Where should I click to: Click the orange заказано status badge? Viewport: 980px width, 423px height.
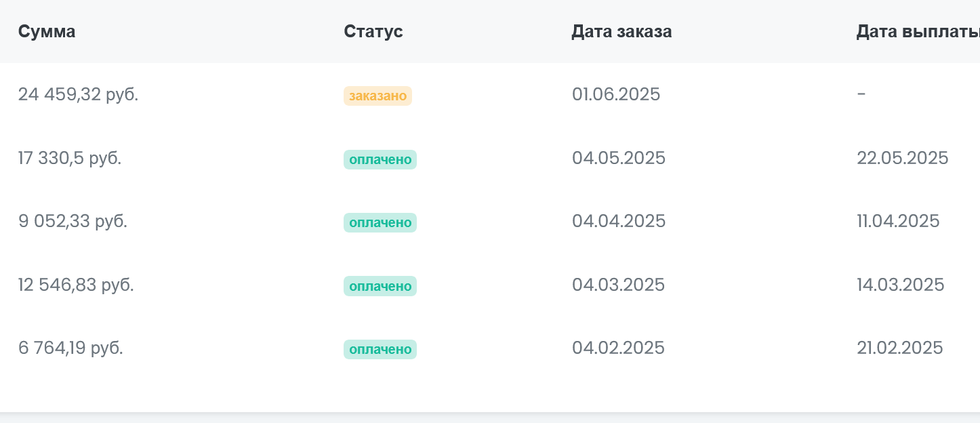[x=377, y=96]
